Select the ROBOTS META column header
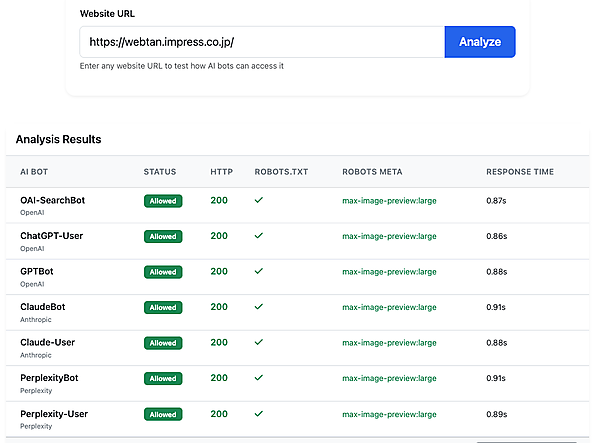 372,172
